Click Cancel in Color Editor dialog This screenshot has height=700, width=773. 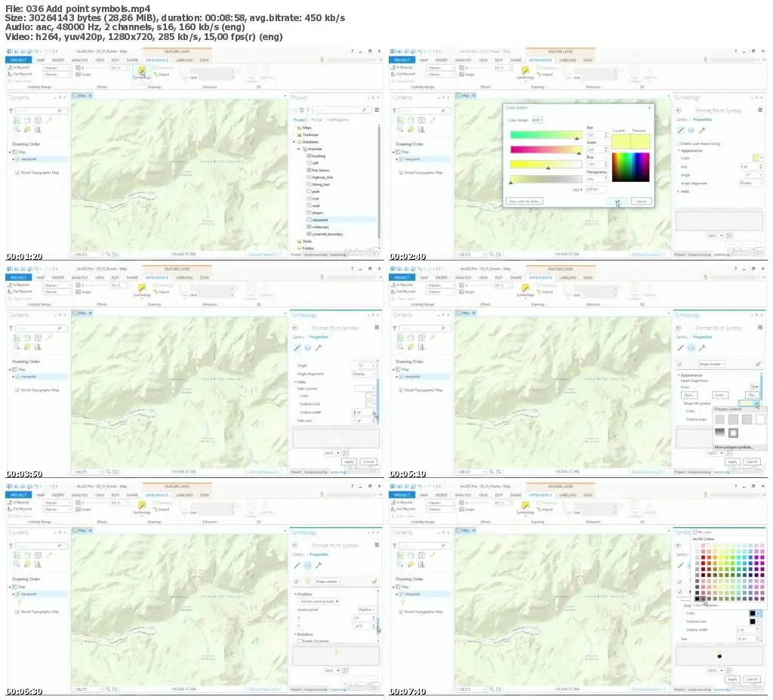pyautogui.click(x=641, y=202)
